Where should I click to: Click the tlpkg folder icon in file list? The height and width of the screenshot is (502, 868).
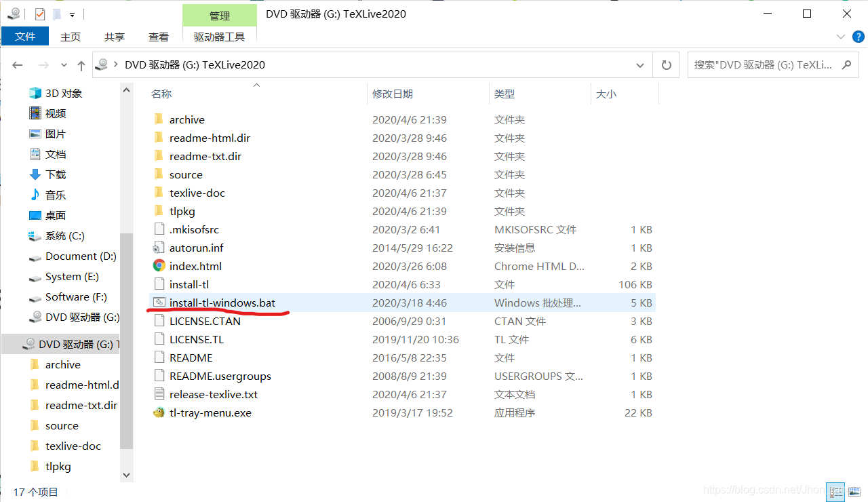(x=159, y=211)
